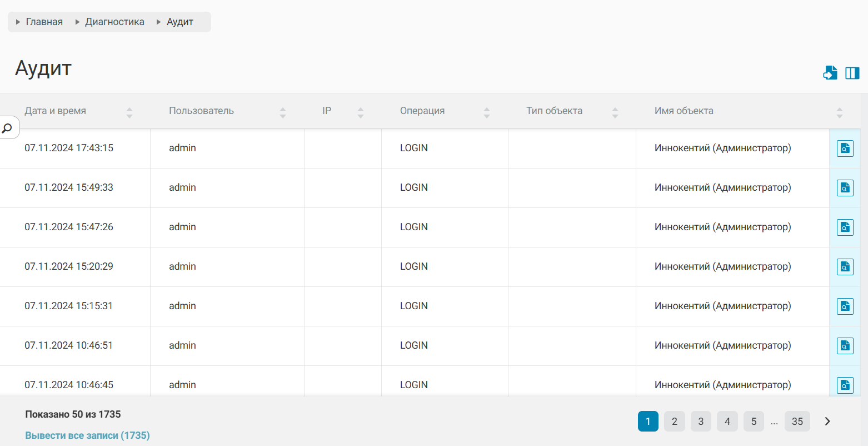Open details icon for the 15:20:29 entry
This screenshot has width=868, height=446.
click(x=845, y=267)
